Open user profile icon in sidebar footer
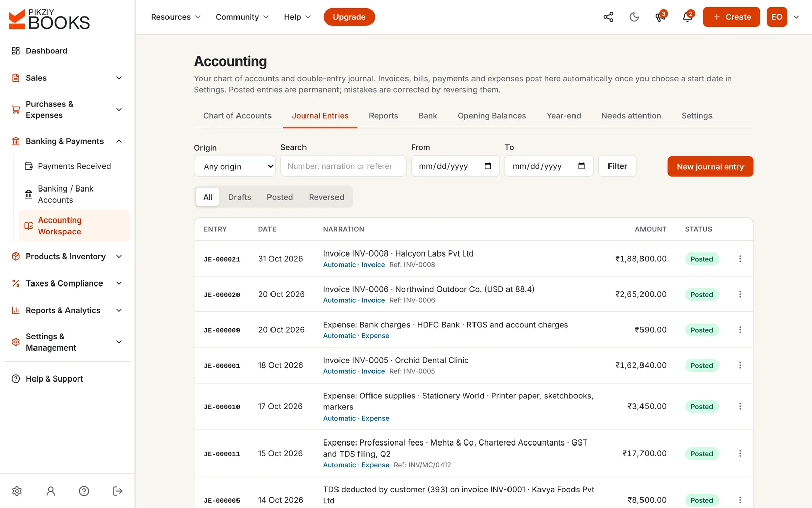This screenshot has height=508, width=812. pyautogui.click(x=51, y=491)
